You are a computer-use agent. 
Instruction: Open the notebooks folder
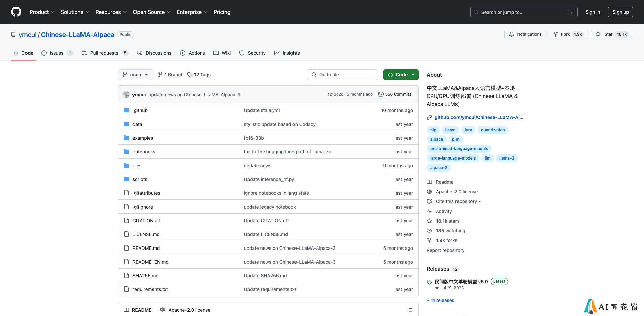[144, 152]
